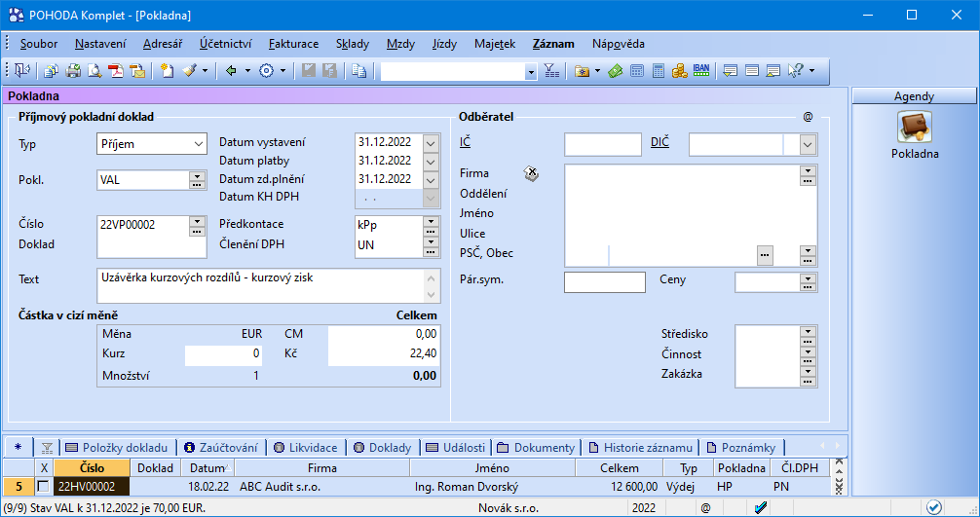Switch to the Historie záznamu tab
Image resolution: width=980 pixels, height=517 pixels.
click(641, 448)
